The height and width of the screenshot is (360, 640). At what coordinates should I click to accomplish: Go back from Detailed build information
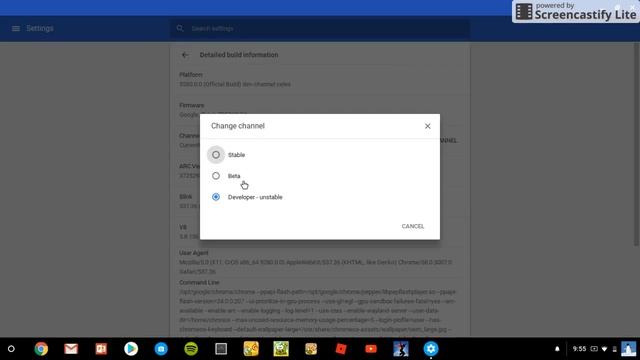click(185, 55)
